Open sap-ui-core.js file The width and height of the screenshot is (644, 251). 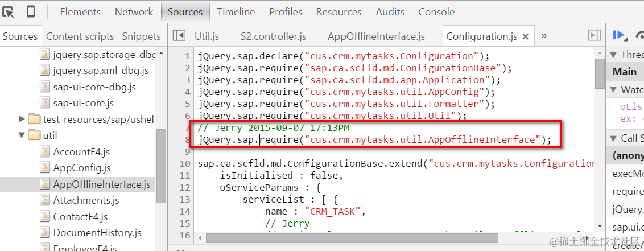(x=84, y=102)
